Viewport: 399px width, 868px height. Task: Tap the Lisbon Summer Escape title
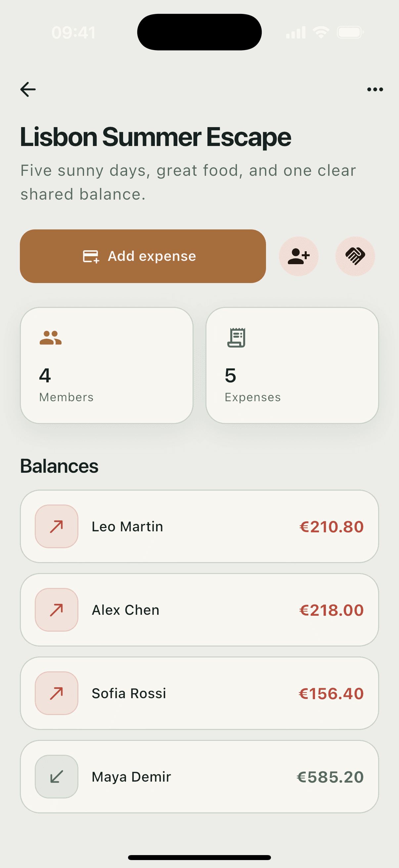click(155, 137)
